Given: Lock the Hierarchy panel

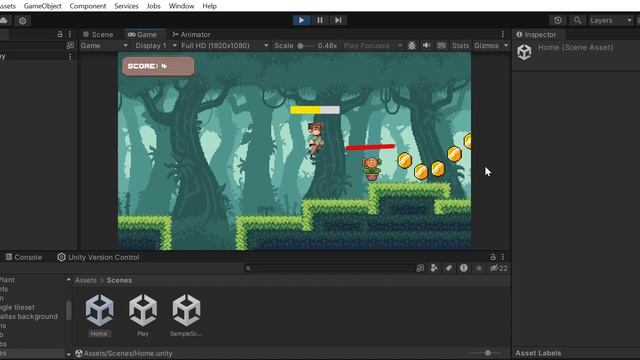Looking at the screenshot, I should tap(60, 34).
